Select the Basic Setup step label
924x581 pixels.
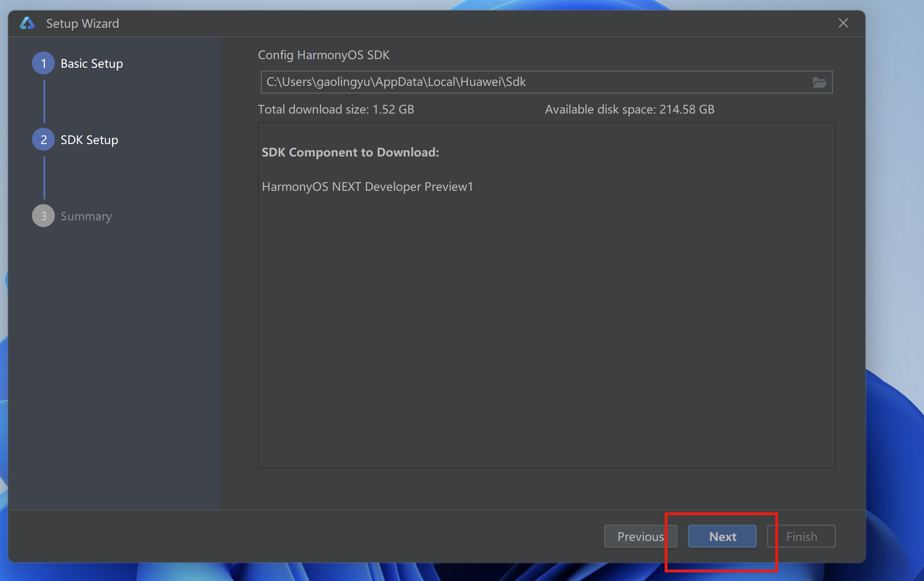pyautogui.click(x=92, y=64)
